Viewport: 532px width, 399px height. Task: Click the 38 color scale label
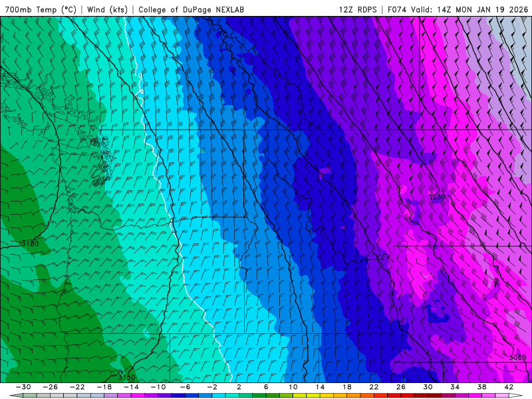pyautogui.click(x=481, y=387)
